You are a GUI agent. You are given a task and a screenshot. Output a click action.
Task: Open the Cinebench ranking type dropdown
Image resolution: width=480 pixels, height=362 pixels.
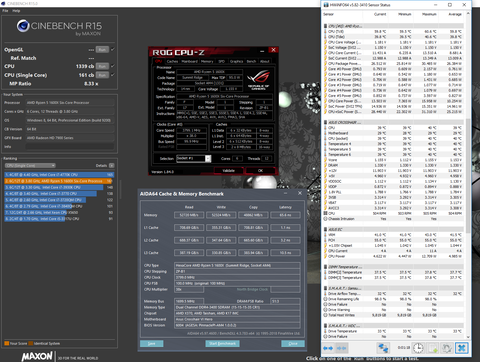[30, 165]
